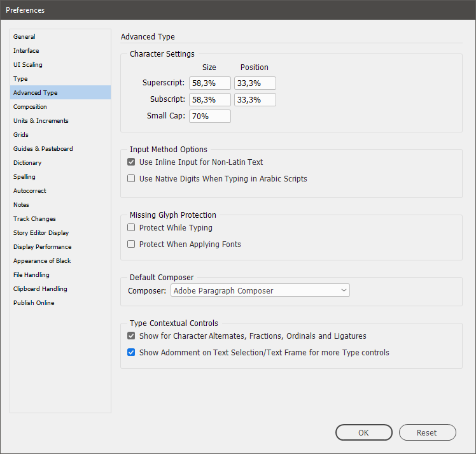Click the Small Cap percentage field
Image resolution: width=476 pixels, height=454 pixels.
tap(209, 117)
